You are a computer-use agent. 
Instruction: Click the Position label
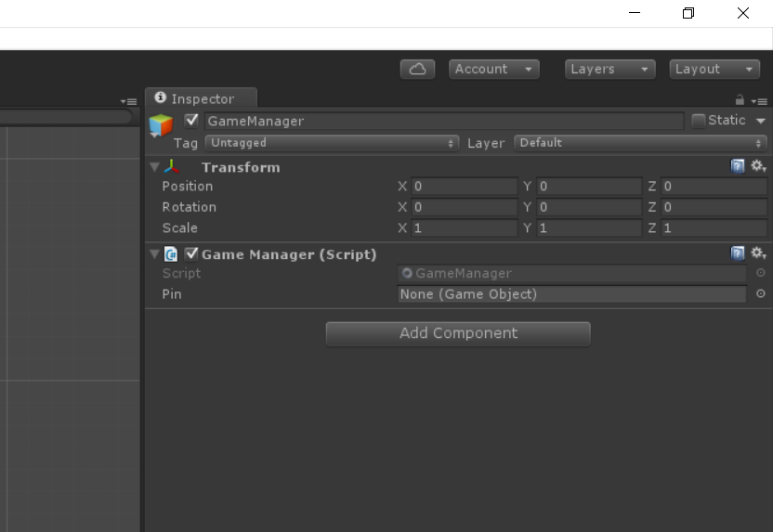(188, 187)
